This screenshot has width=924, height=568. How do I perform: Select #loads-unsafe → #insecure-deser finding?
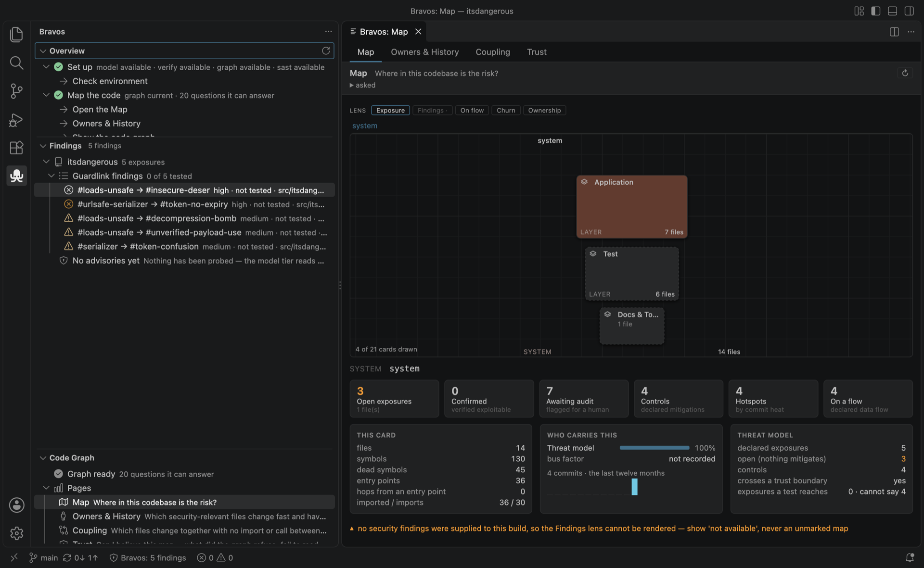tap(184, 190)
